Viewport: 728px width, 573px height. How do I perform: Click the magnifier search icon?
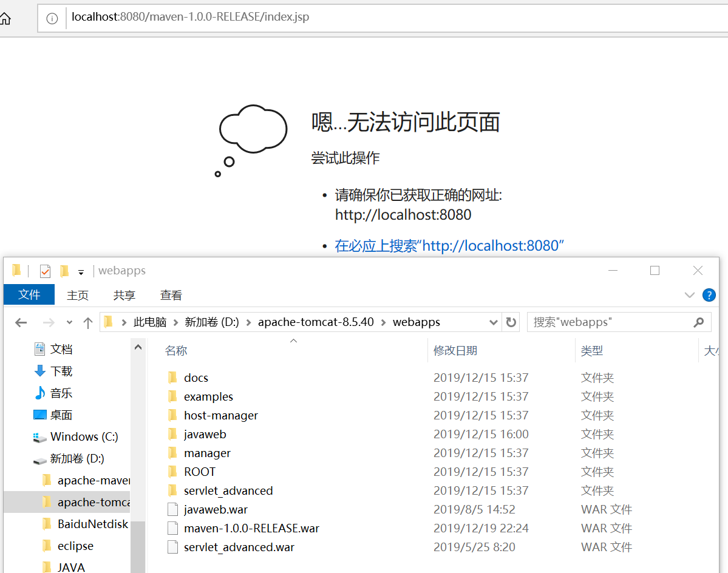[699, 322]
